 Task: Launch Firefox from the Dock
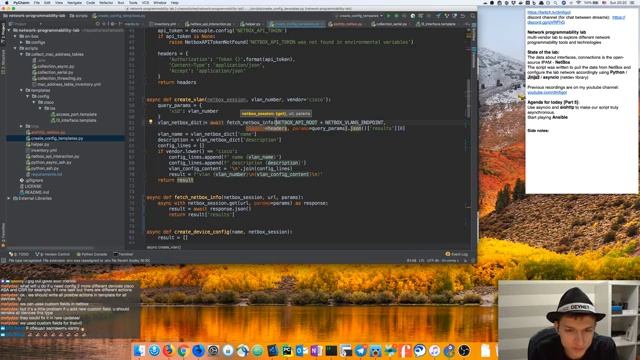[169, 350]
